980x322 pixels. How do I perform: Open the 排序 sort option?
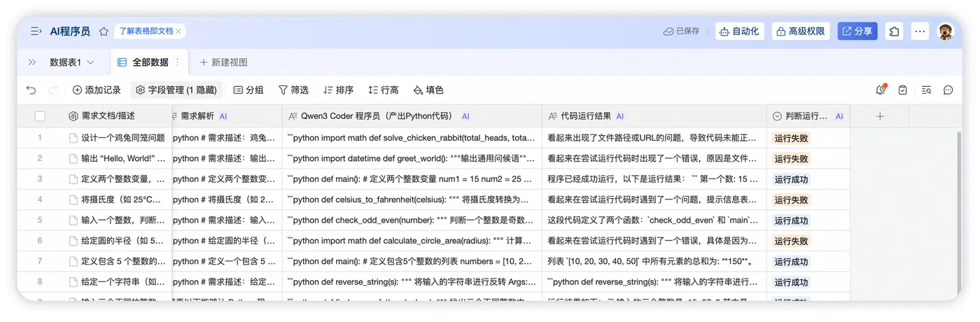338,90
